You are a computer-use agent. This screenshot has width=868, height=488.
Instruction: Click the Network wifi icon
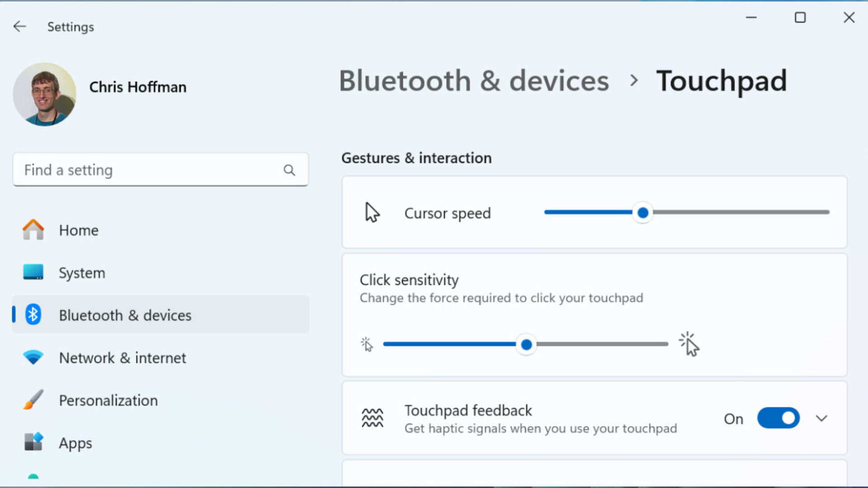click(x=33, y=357)
